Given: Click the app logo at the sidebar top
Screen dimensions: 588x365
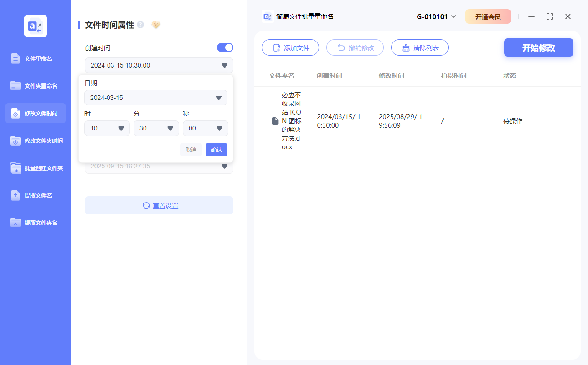Looking at the screenshot, I should tap(35, 26).
